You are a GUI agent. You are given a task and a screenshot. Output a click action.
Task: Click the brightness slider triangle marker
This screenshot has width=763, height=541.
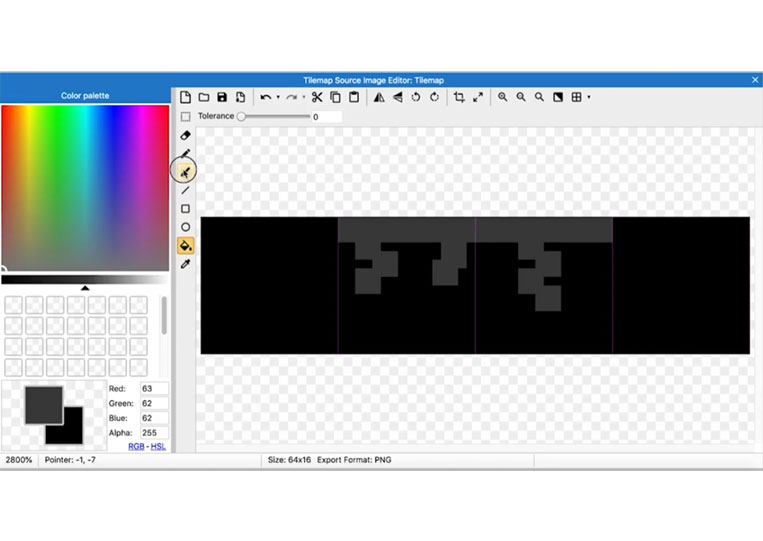(85, 288)
